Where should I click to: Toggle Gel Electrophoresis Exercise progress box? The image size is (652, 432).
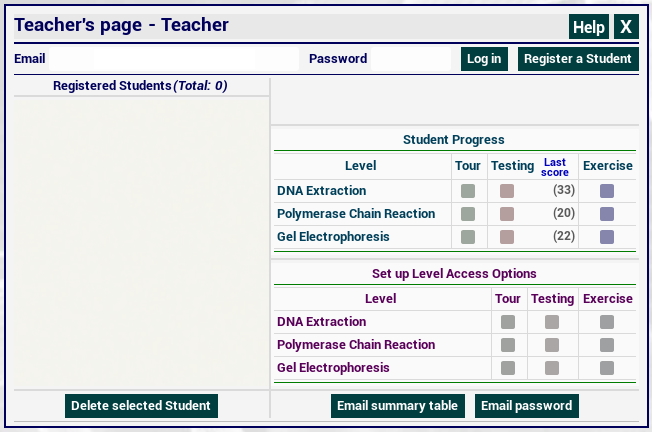coord(607,237)
